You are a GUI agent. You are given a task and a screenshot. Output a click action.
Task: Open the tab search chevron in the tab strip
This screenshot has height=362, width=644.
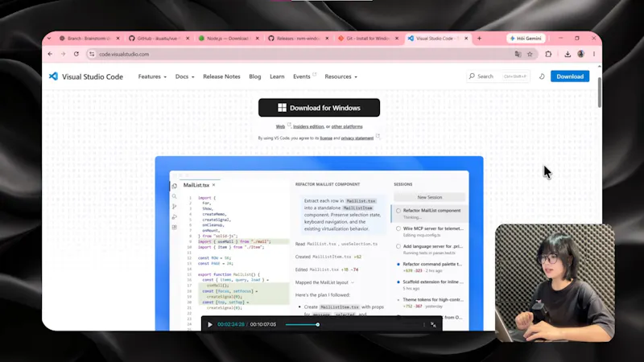coord(49,38)
